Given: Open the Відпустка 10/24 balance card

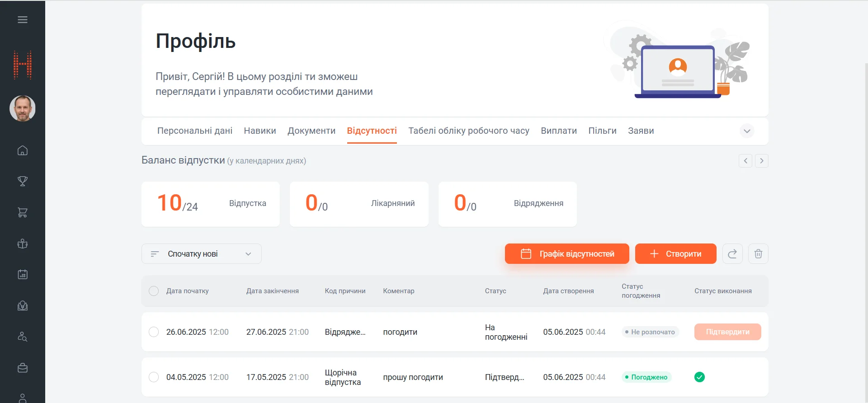Looking at the screenshot, I should [x=211, y=204].
